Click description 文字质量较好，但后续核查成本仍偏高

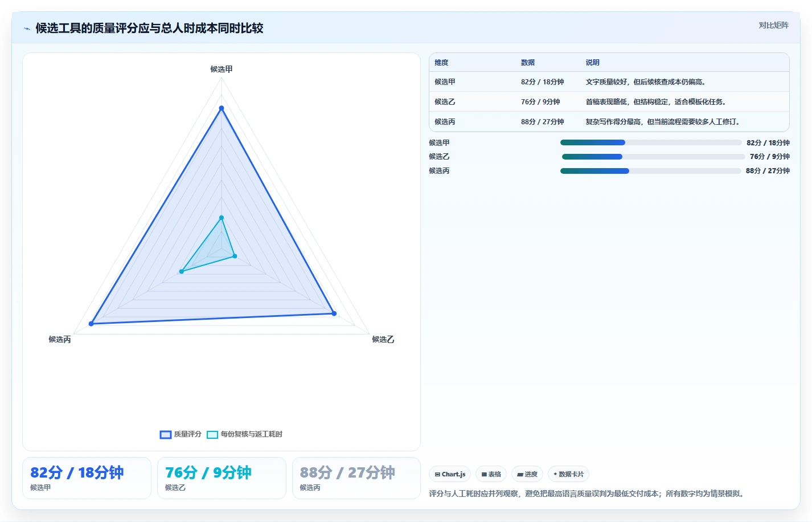[647, 82]
